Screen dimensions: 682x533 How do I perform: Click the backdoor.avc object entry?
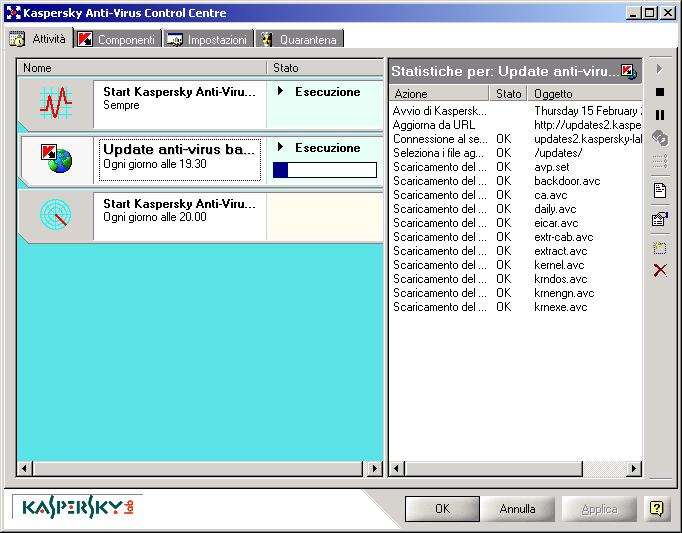[567, 181]
